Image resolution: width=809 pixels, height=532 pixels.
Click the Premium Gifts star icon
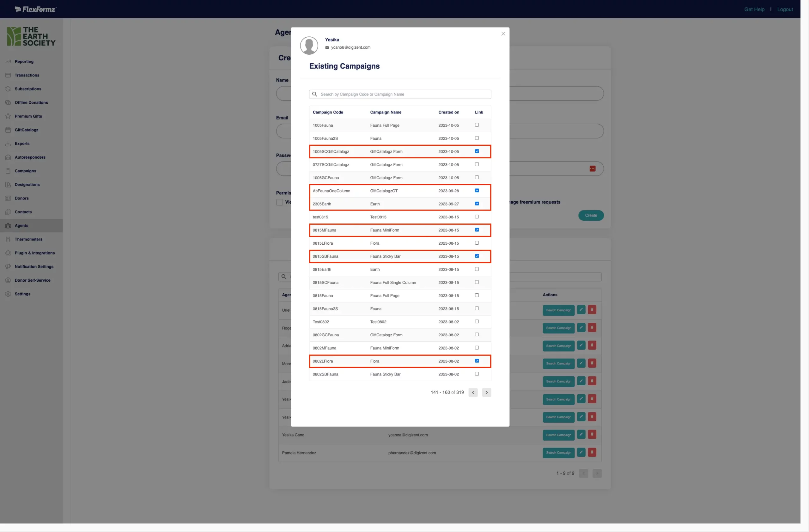coord(8,116)
